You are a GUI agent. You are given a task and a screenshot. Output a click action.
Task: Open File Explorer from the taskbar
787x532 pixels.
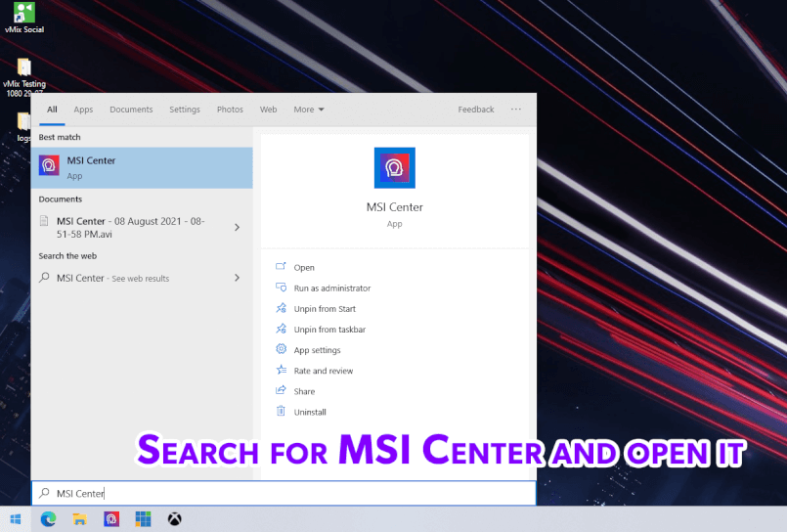click(80, 519)
